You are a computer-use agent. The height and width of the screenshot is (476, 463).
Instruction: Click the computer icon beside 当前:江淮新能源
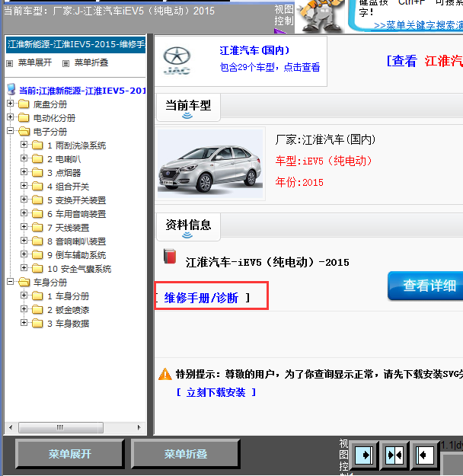11,89
